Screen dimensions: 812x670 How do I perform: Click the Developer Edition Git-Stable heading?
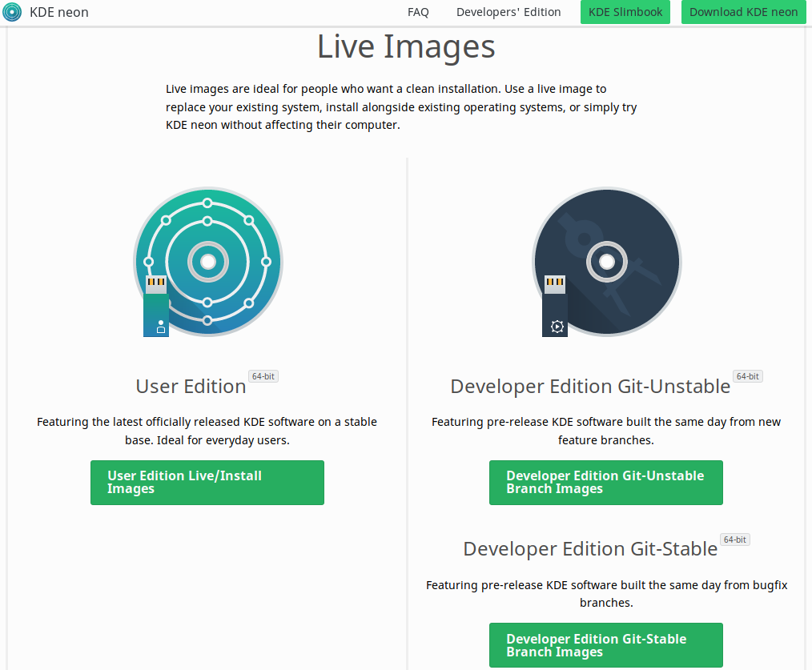click(590, 549)
